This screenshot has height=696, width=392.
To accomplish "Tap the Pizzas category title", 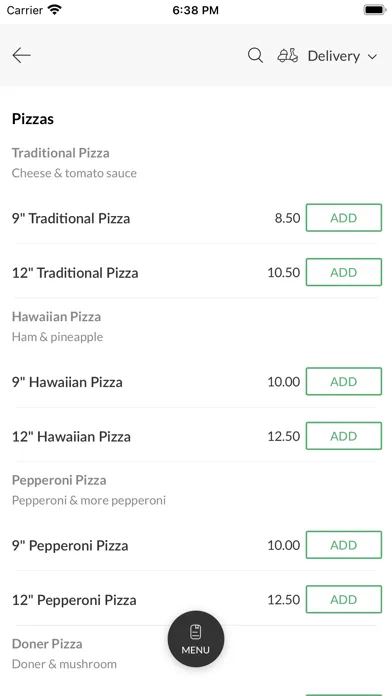I will point(33,119).
